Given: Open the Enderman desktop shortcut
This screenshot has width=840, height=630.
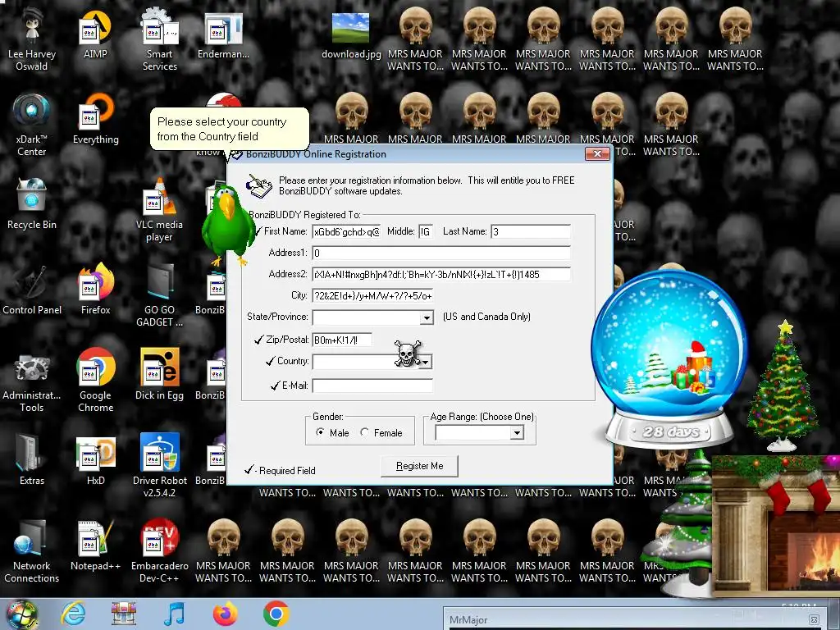Looking at the screenshot, I should 223,33.
